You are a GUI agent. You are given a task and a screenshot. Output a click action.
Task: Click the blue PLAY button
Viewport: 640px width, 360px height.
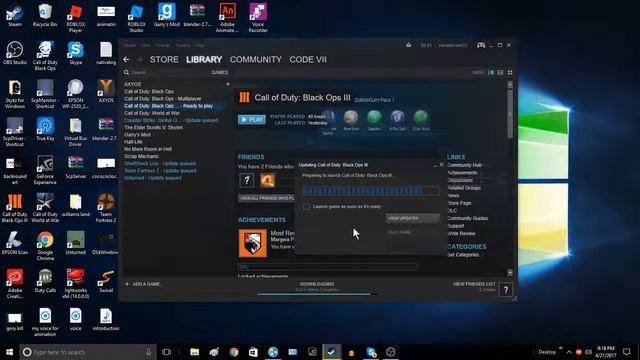(x=252, y=120)
